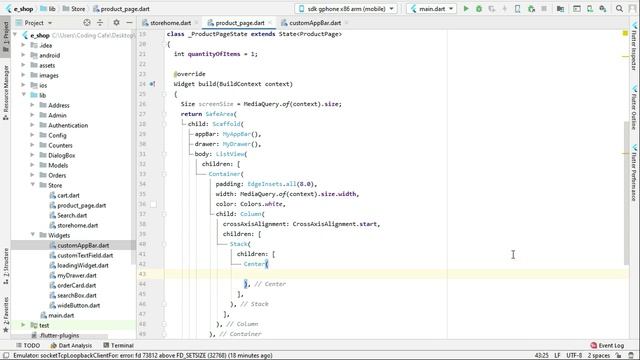Expand the Models folder

click(33, 165)
